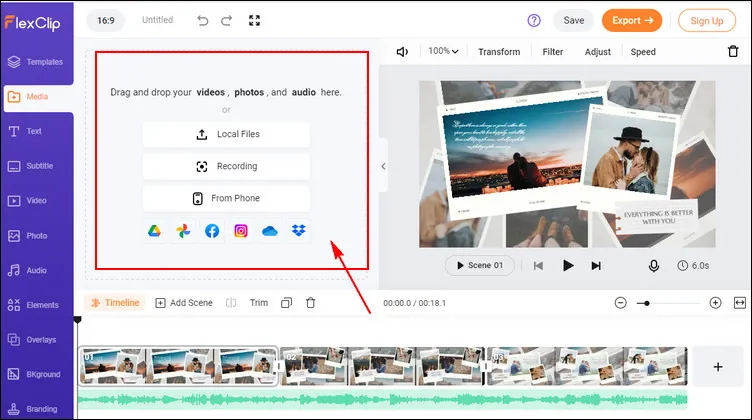Viewport: 752px width, 420px height.
Task: Change the 16:9 aspect ratio
Action: click(x=106, y=21)
